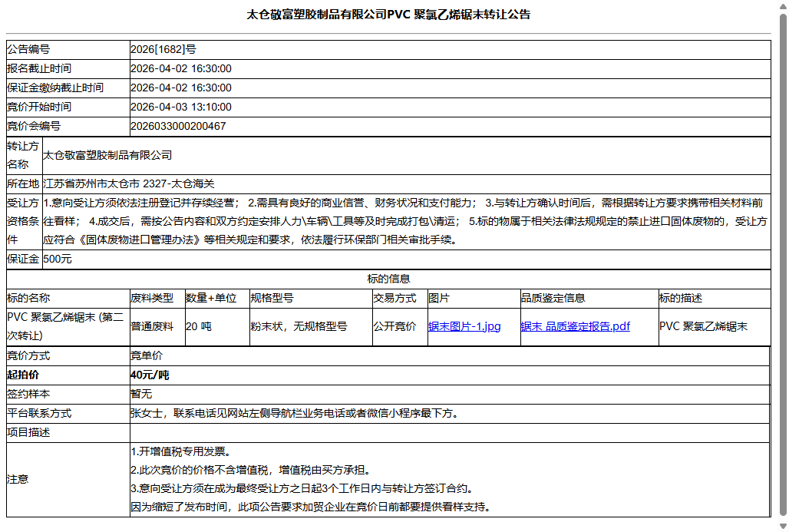The height and width of the screenshot is (532, 789).
Task: Open the 锯末 品质鉴定报告.pdf report link
Action: [573, 325]
